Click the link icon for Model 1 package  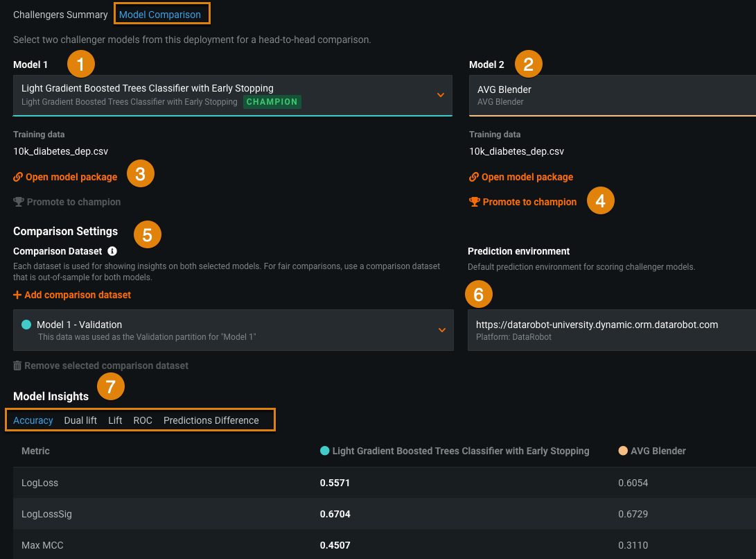[x=18, y=177]
